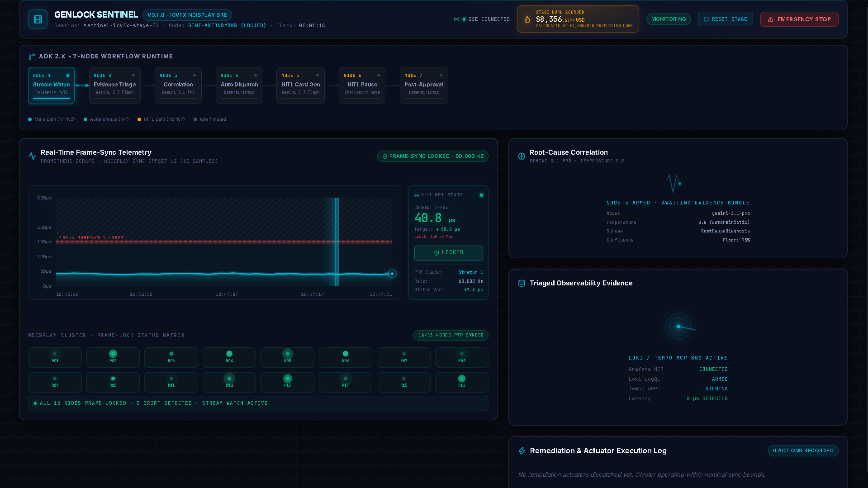Image resolution: width=868 pixels, height=488 pixels.
Task: Select the Node 3 Correlation card
Action: pos(178,85)
